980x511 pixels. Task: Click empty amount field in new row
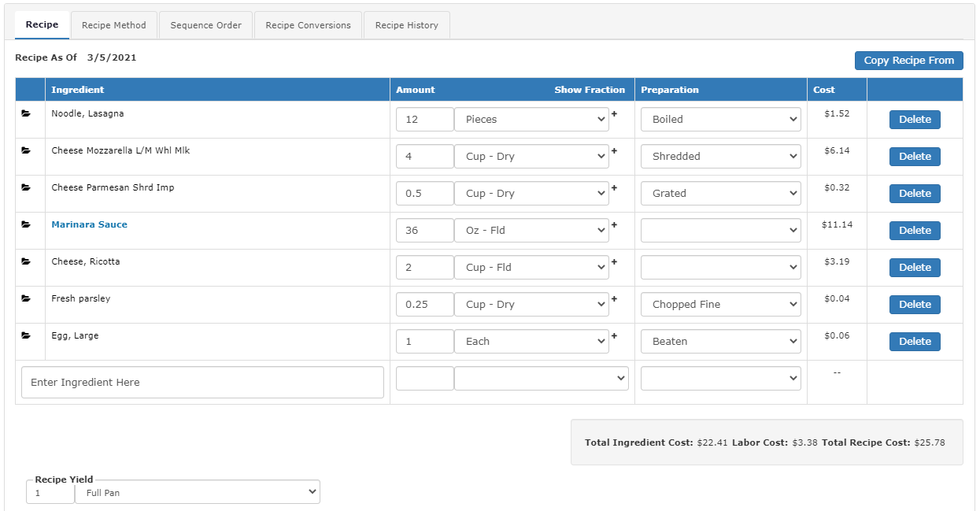click(x=425, y=379)
